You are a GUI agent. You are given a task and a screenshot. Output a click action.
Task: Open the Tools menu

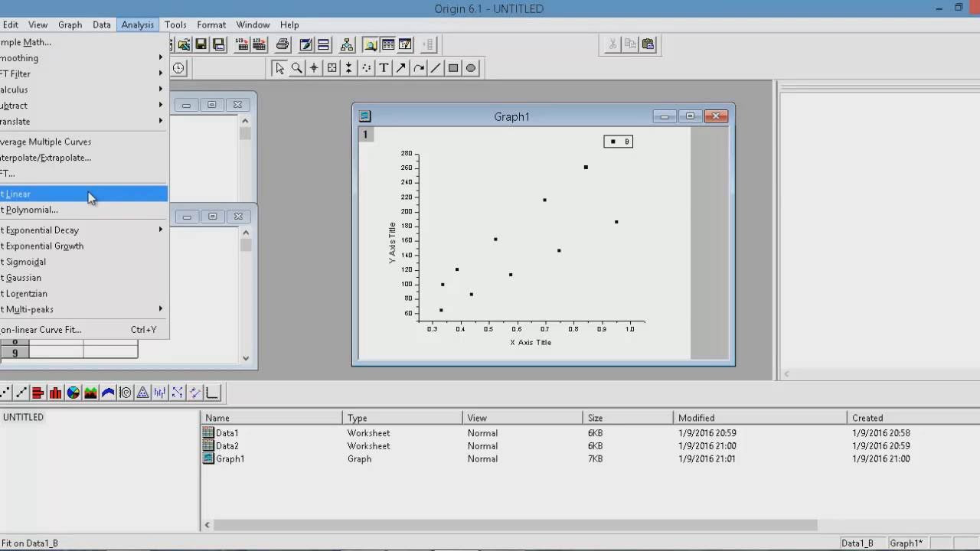click(x=175, y=24)
